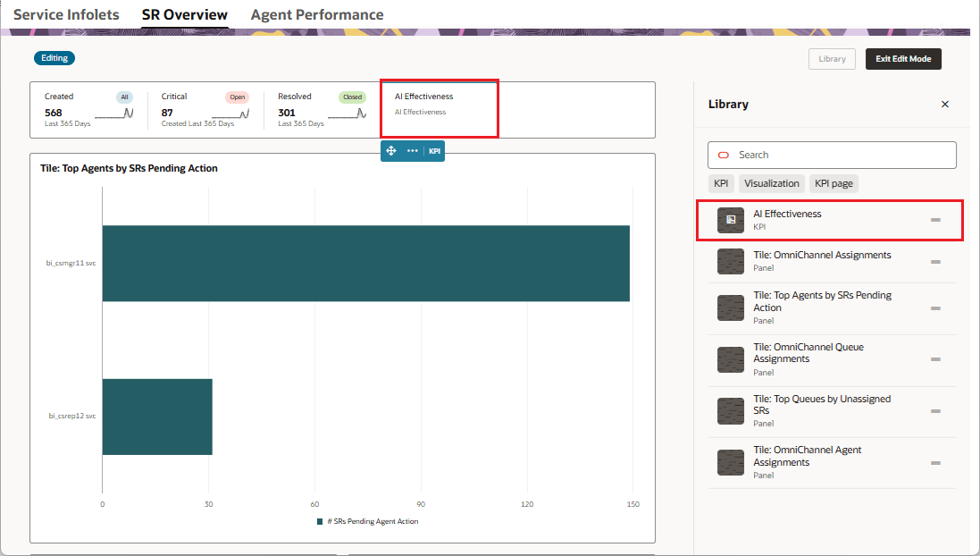
Task: Click Critical KPI sparkline chart
Action: (x=230, y=114)
